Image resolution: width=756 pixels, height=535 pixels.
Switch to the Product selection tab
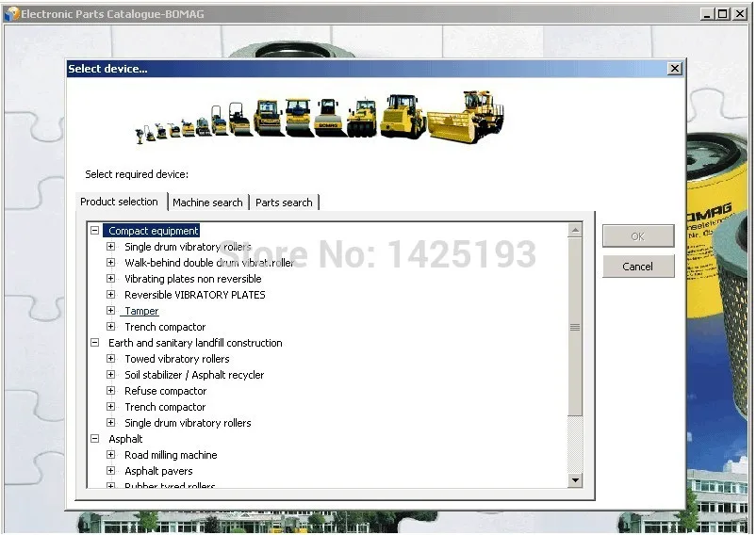click(119, 202)
